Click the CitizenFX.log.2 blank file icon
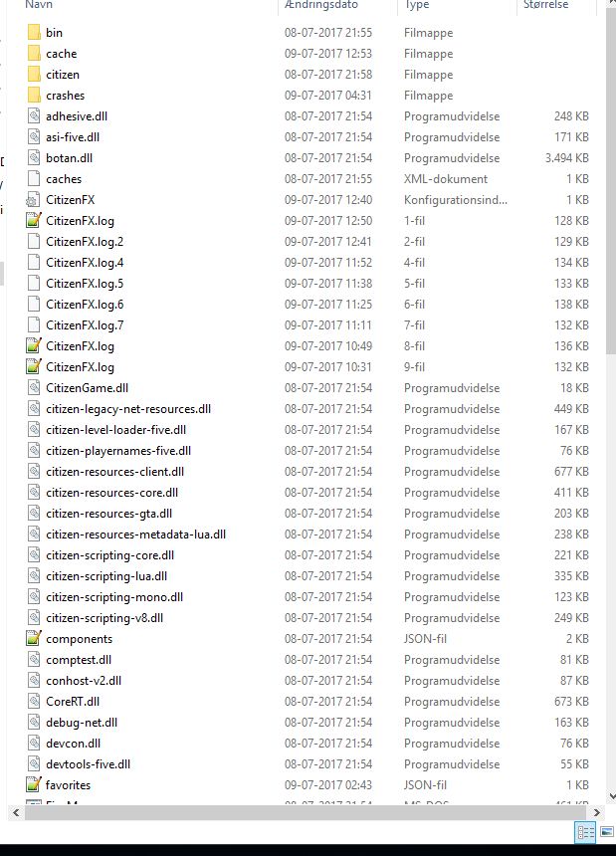This screenshot has height=856, width=616. click(x=33, y=241)
